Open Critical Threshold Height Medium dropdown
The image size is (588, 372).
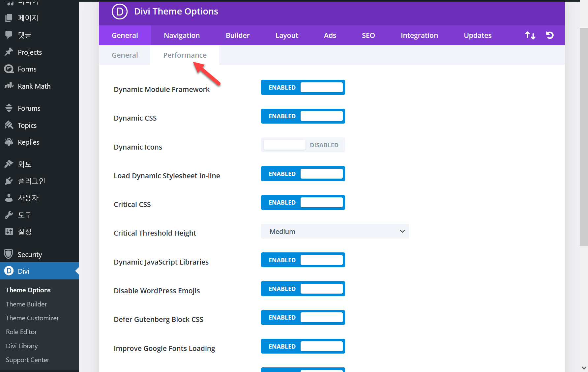[335, 231]
